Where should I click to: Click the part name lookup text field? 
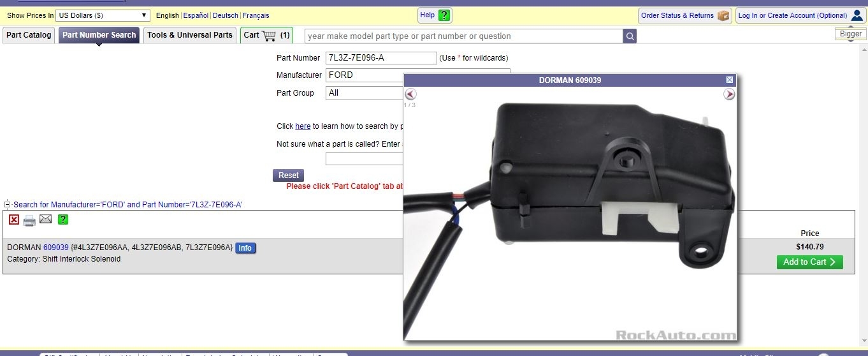pyautogui.click(x=364, y=159)
